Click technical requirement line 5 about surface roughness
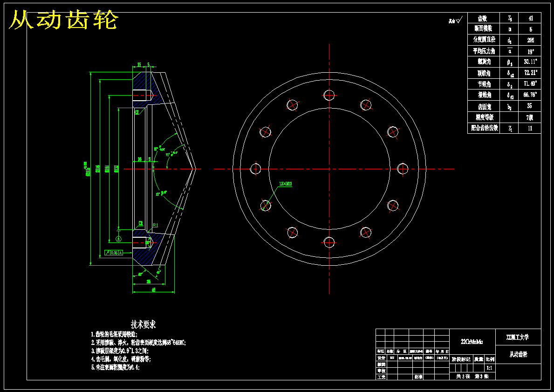Viewport: 554px width, 392px height. tap(115, 367)
